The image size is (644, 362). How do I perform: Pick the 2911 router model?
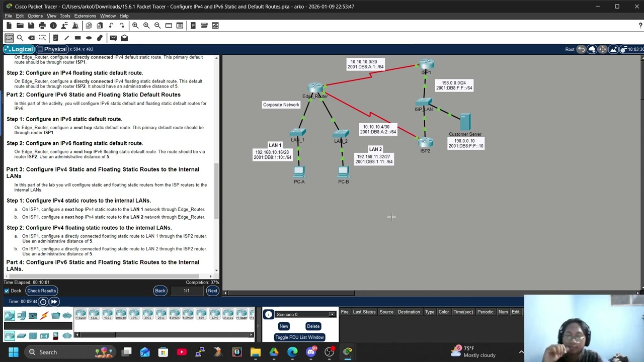pyautogui.click(x=161, y=315)
